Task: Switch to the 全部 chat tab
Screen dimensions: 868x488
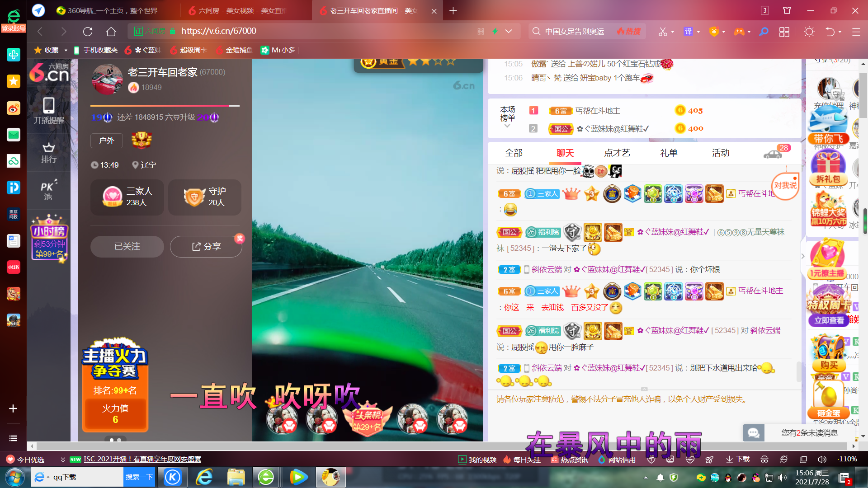Action: [514, 153]
